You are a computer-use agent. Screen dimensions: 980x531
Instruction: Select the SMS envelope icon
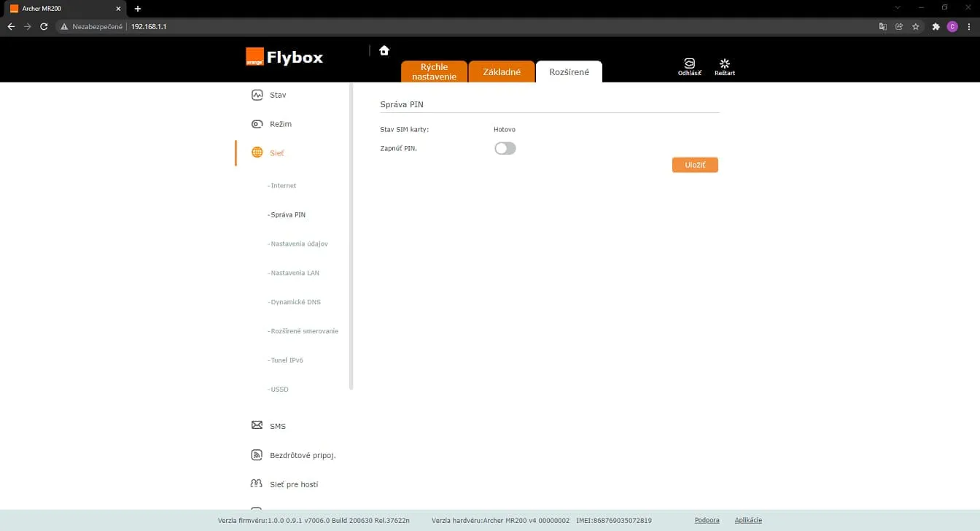point(257,425)
